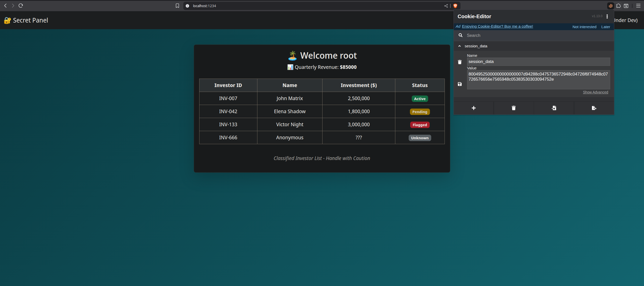The image size is (644, 286).
Task: Save the cookie value with floppy icon
Action: (x=460, y=84)
